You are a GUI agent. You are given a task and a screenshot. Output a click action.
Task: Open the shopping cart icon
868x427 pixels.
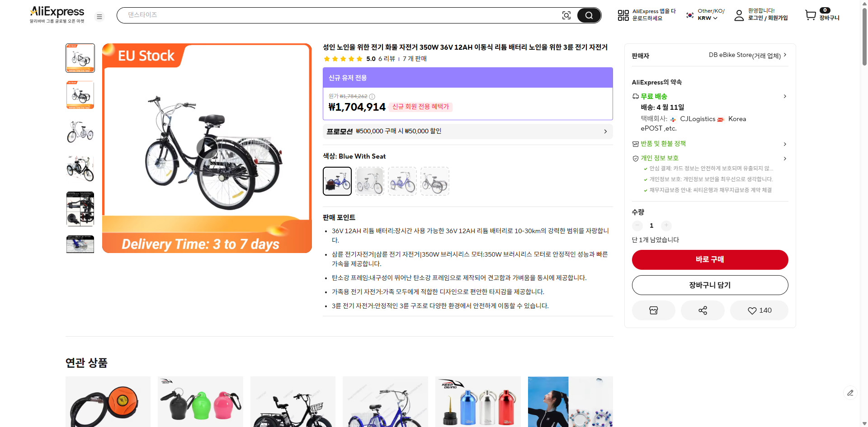[x=811, y=15]
